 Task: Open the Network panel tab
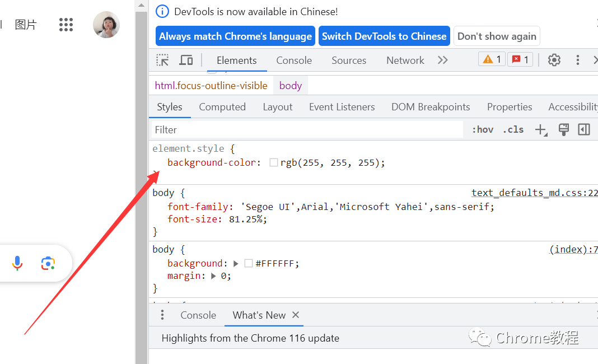coord(405,60)
